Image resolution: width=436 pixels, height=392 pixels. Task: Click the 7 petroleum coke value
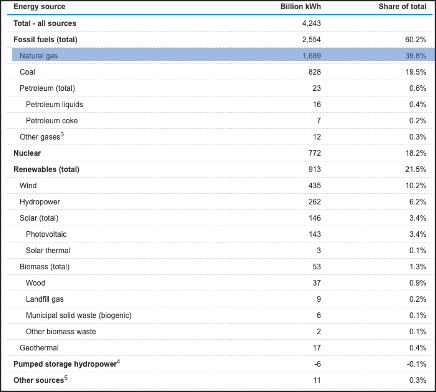click(319, 121)
